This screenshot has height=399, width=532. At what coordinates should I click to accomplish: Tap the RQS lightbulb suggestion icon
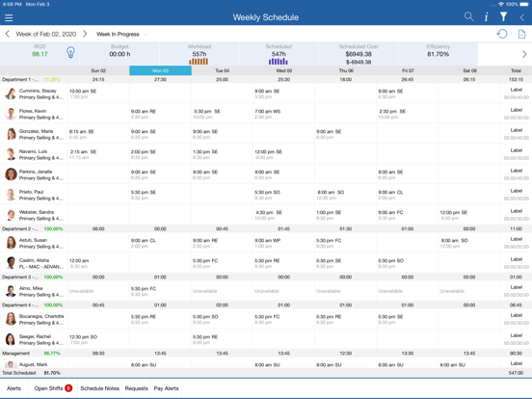tap(70, 52)
